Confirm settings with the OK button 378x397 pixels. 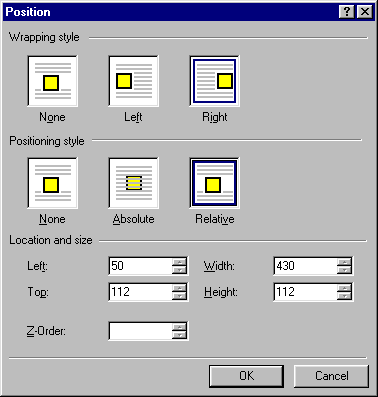246,376
